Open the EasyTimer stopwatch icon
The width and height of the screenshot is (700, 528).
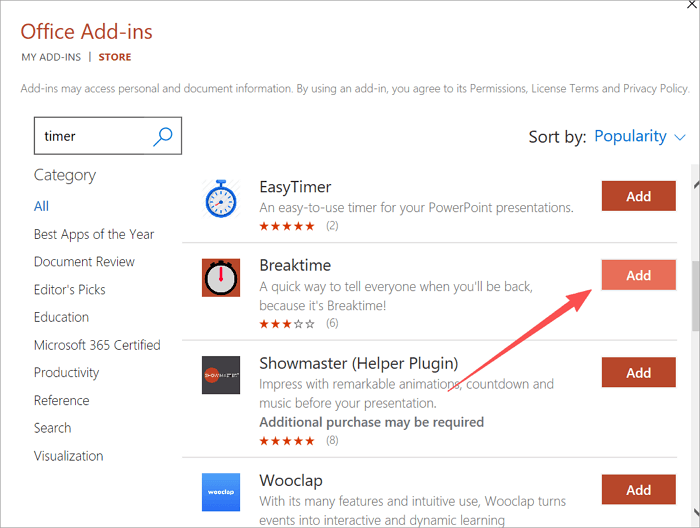[220, 198]
